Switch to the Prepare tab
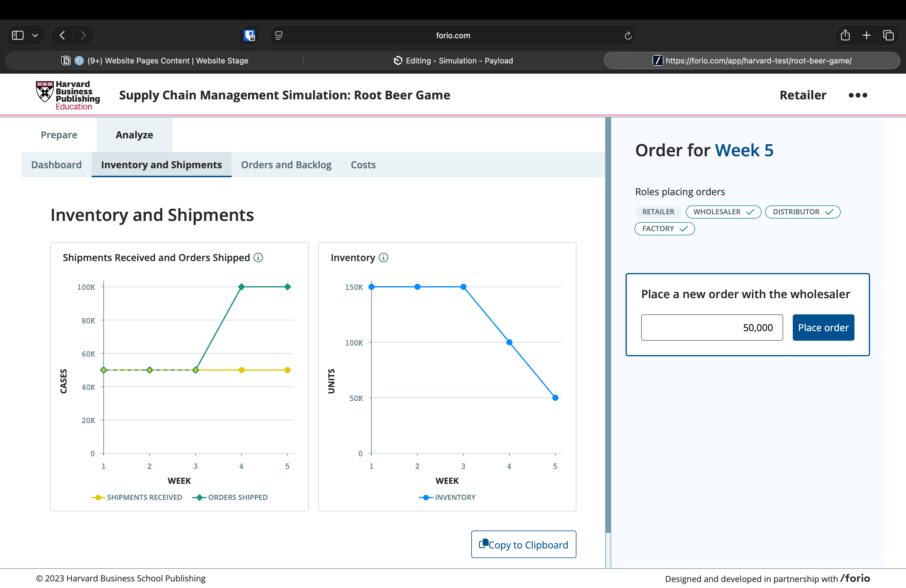This screenshot has height=588, width=906. (59, 135)
